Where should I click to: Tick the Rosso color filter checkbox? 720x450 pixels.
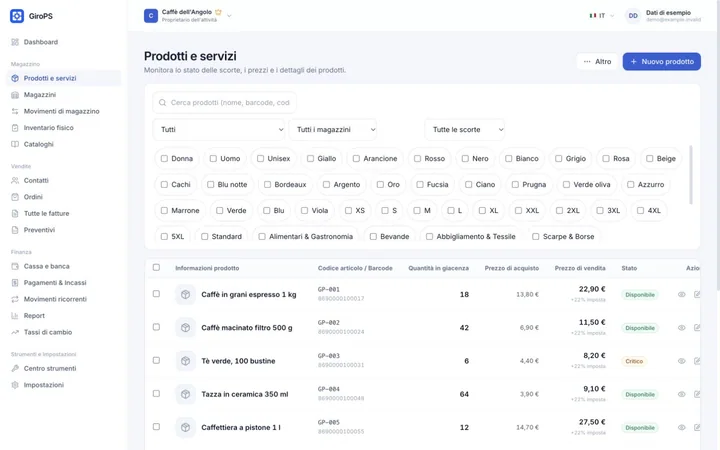tap(417, 159)
